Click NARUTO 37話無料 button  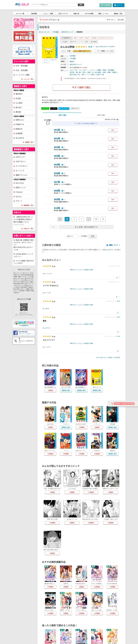click(x=81, y=454)
